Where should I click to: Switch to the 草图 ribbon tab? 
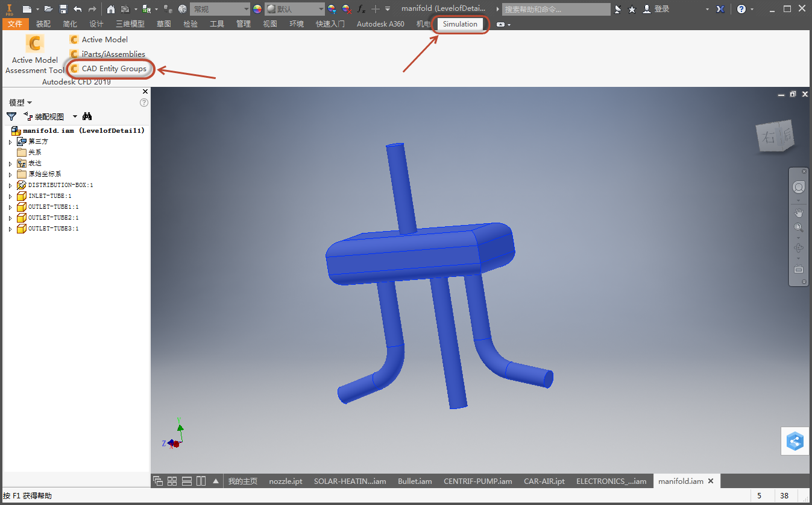164,24
